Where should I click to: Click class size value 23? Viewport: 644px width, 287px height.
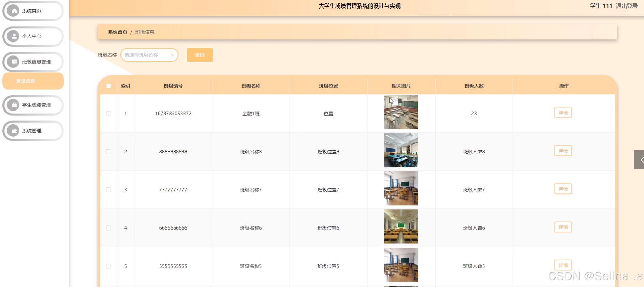coord(474,114)
